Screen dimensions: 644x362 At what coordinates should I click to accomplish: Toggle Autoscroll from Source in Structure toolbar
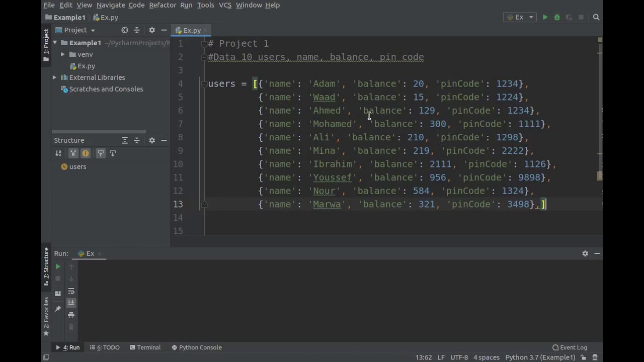point(112,153)
